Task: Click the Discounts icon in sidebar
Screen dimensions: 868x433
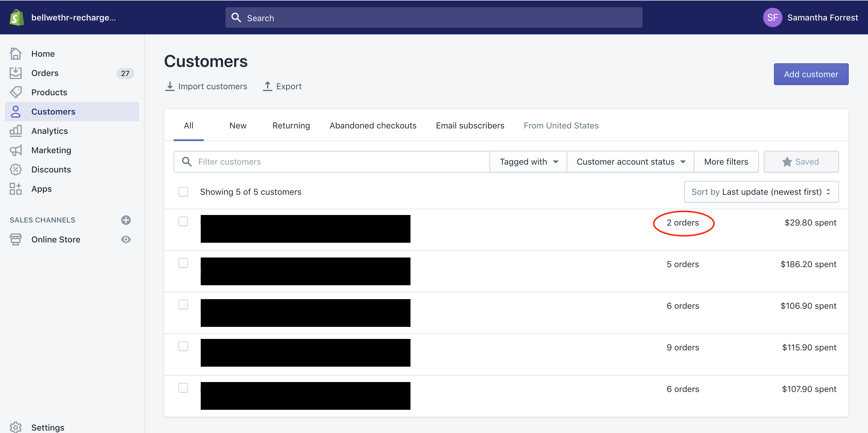Action: pyautogui.click(x=16, y=169)
